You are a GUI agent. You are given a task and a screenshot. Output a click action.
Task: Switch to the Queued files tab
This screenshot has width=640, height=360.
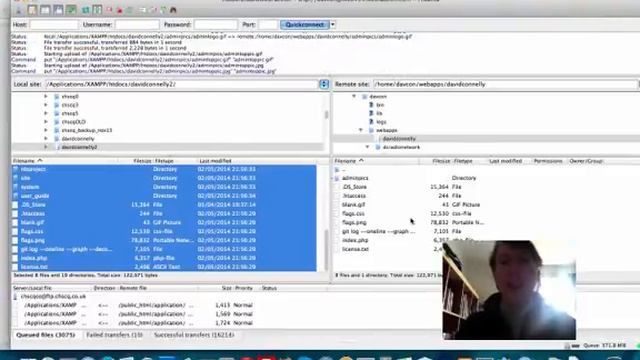[x=45, y=335]
